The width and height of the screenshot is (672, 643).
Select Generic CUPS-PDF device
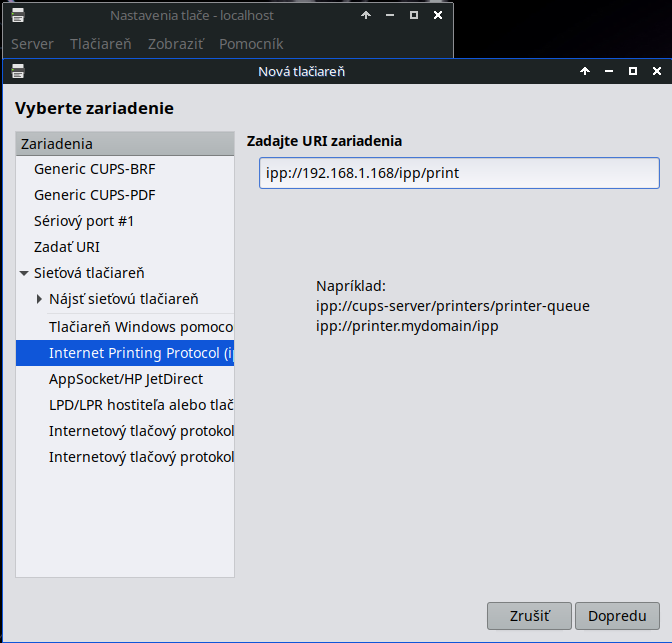pos(95,195)
